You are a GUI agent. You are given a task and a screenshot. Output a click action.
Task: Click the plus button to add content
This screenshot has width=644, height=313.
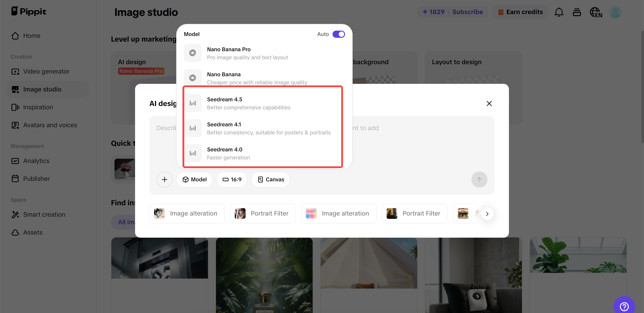click(x=165, y=179)
